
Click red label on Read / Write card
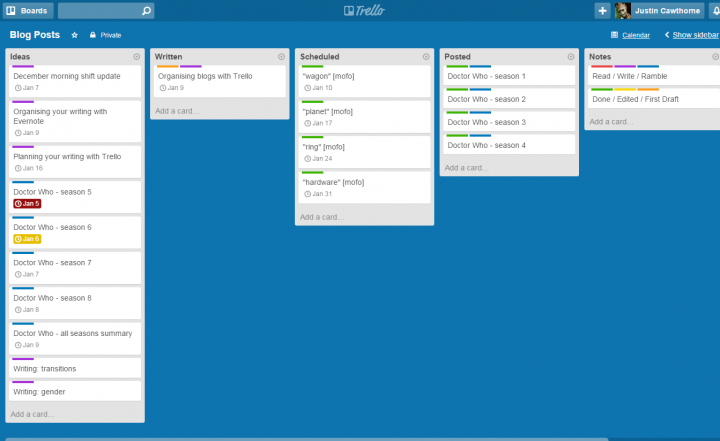602,67
